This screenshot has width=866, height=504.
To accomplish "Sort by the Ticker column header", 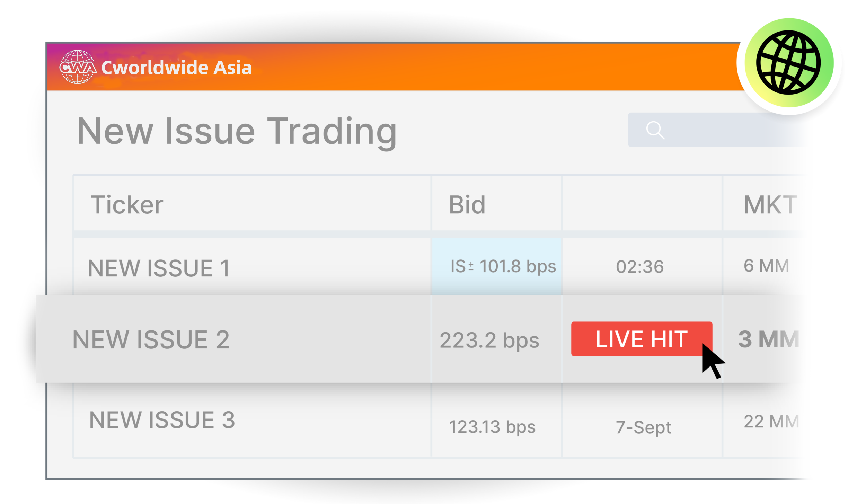I will [127, 205].
